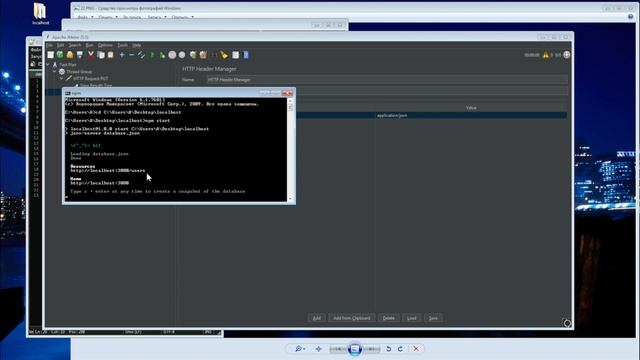Collapse the Thread Group tree node
Image resolution: width=640 pixels, height=360 pixels.
[55, 71]
